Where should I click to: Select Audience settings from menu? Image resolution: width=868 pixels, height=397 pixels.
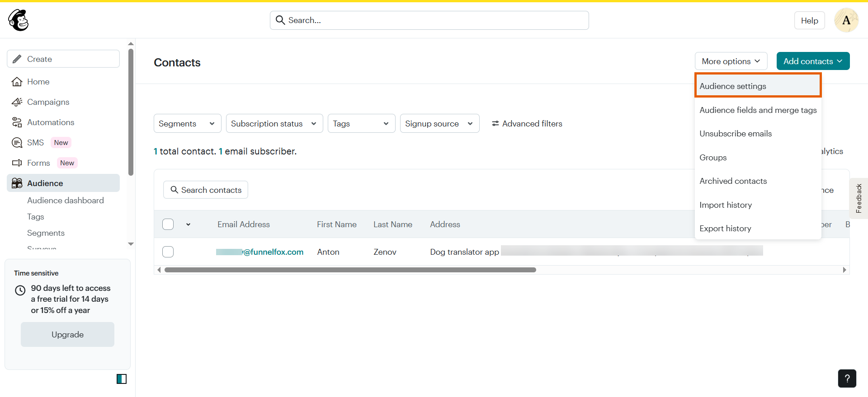(x=758, y=86)
